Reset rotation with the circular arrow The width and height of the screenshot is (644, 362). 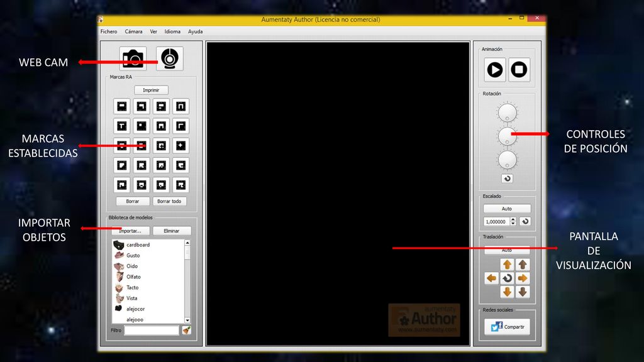click(x=508, y=178)
